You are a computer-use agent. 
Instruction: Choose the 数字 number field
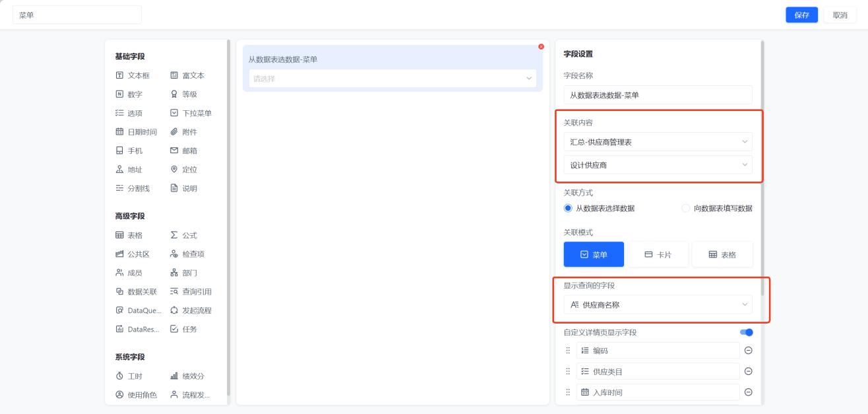click(x=129, y=94)
